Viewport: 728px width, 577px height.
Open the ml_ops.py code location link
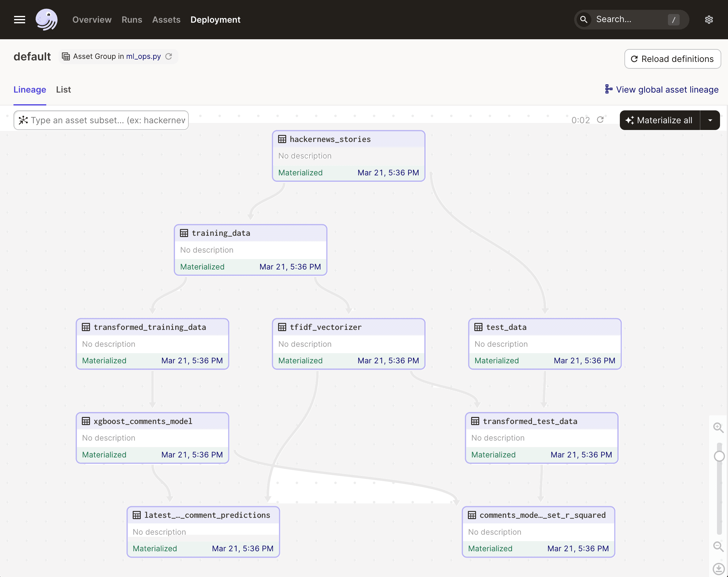143,56
